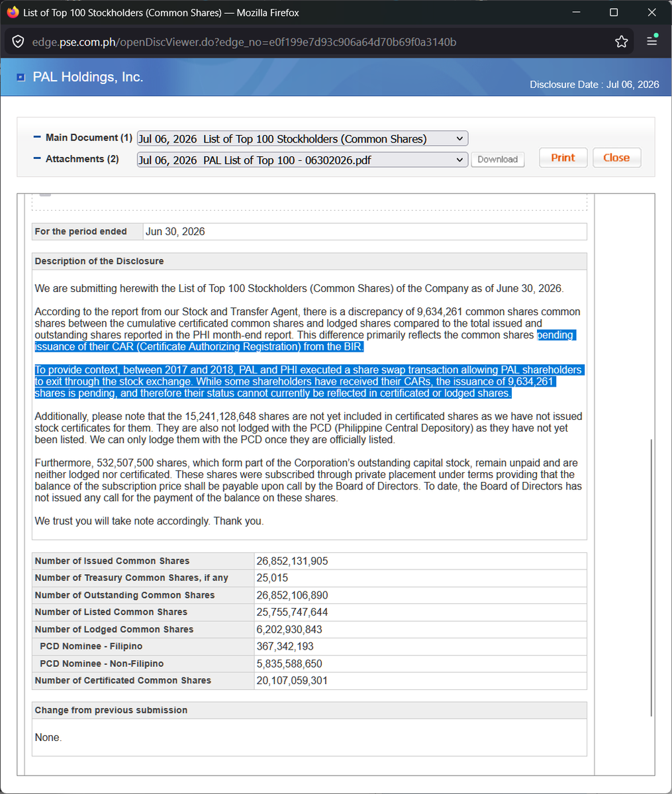Click PCD Nominee Filipino value 367,342,193

click(x=285, y=646)
